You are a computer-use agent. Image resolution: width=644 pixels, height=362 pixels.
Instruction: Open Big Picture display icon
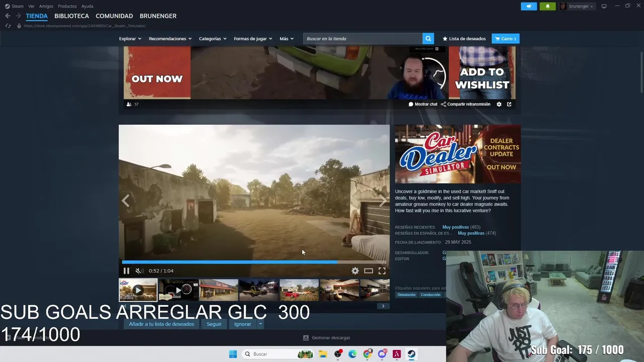pos(604,6)
